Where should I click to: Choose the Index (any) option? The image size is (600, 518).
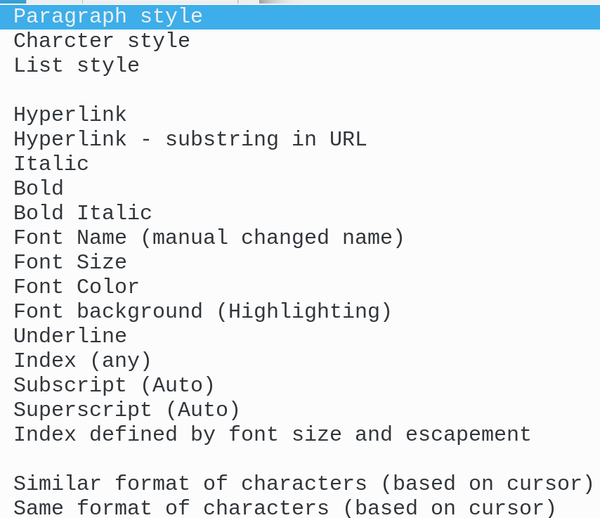[300, 360]
